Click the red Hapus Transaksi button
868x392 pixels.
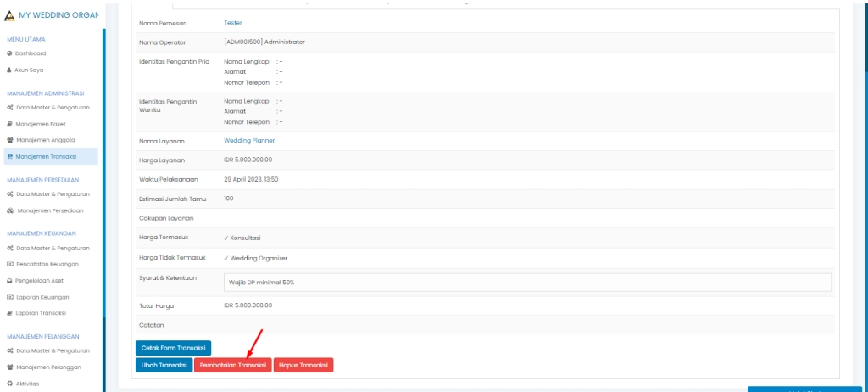(303, 366)
